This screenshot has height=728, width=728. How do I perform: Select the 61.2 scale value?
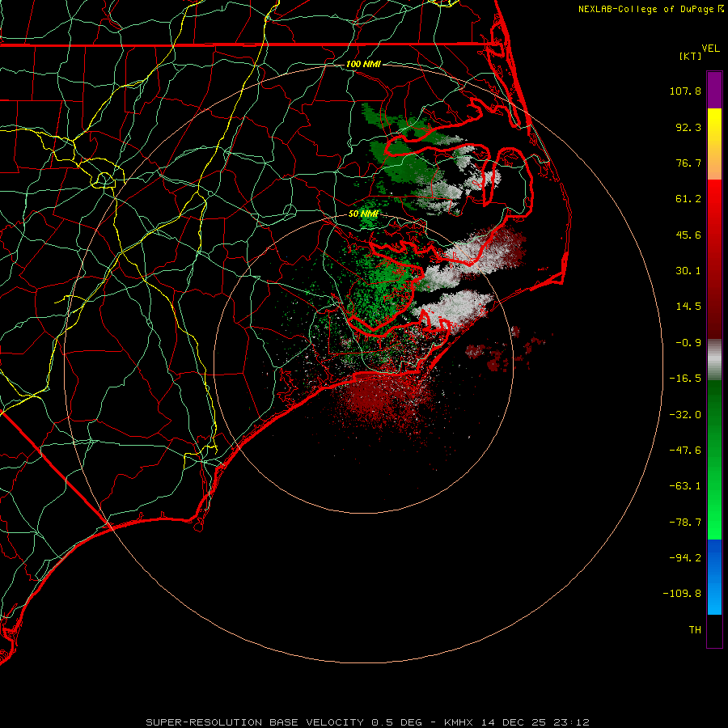688,199
